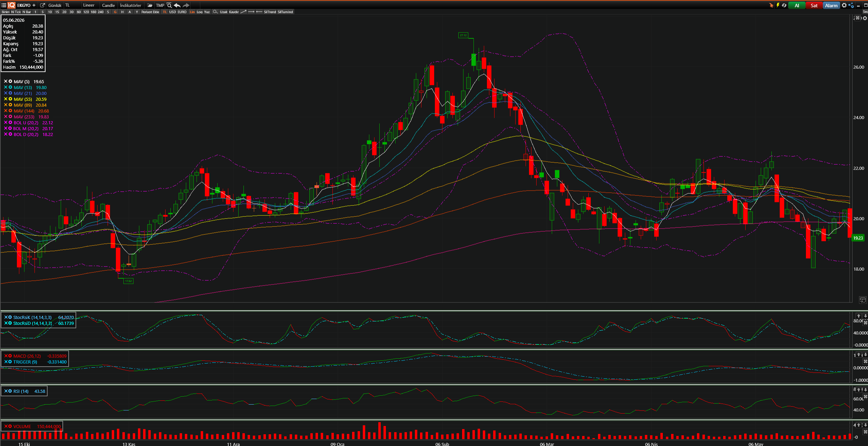Switch currency to EURO
The height and width of the screenshot is (446, 868).
[182, 12]
